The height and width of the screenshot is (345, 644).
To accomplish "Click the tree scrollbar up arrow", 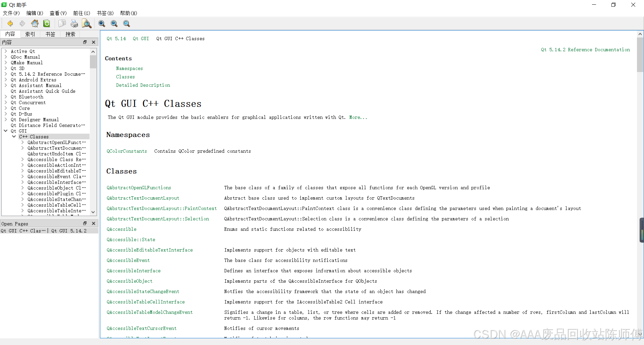I will click(93, 52).
